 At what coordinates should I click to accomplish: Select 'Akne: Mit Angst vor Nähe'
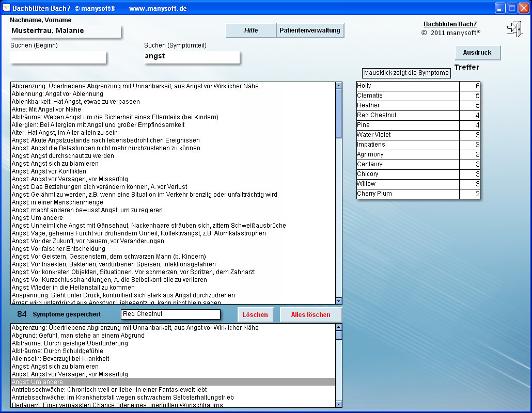point(173,109)
